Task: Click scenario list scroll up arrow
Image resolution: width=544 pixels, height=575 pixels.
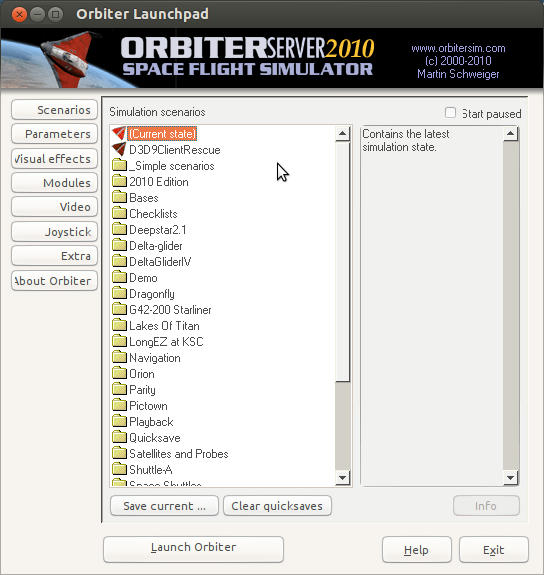Action: pyautogui.click(x=343, y=133)
